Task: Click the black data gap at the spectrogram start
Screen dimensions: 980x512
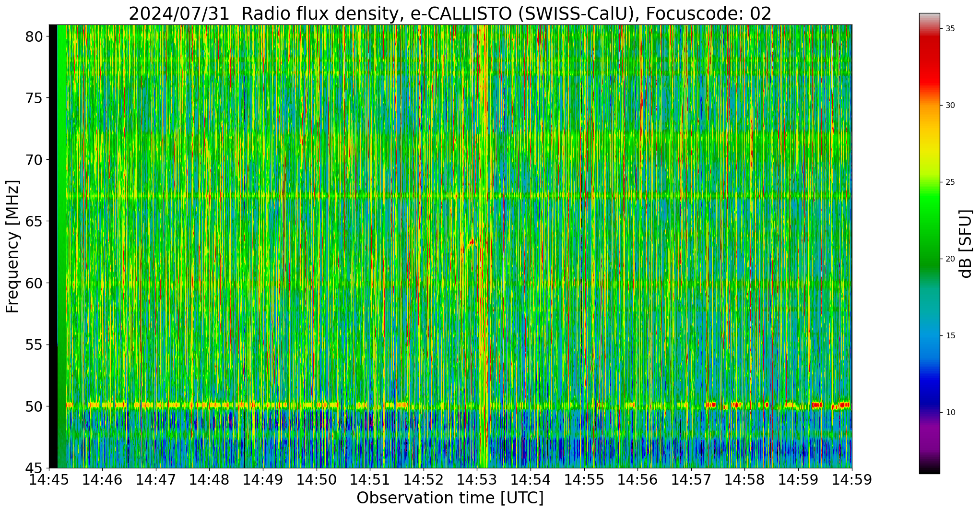Action: (x=53, y=246)
